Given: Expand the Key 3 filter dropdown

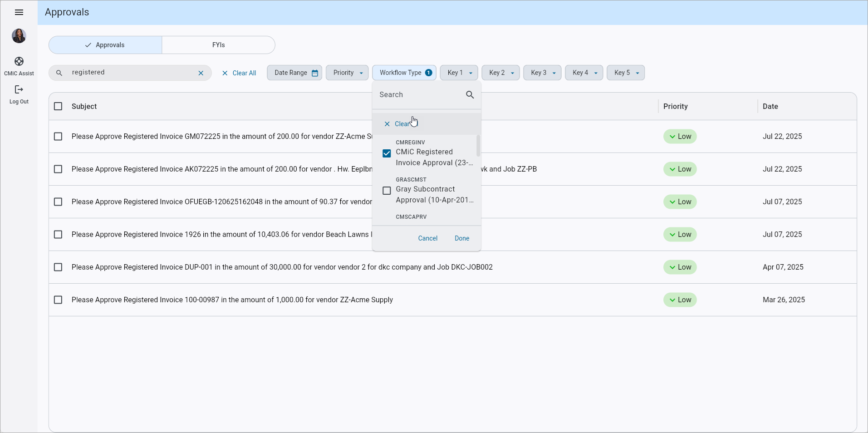Looking at the screenshot, I should (542, 73).
